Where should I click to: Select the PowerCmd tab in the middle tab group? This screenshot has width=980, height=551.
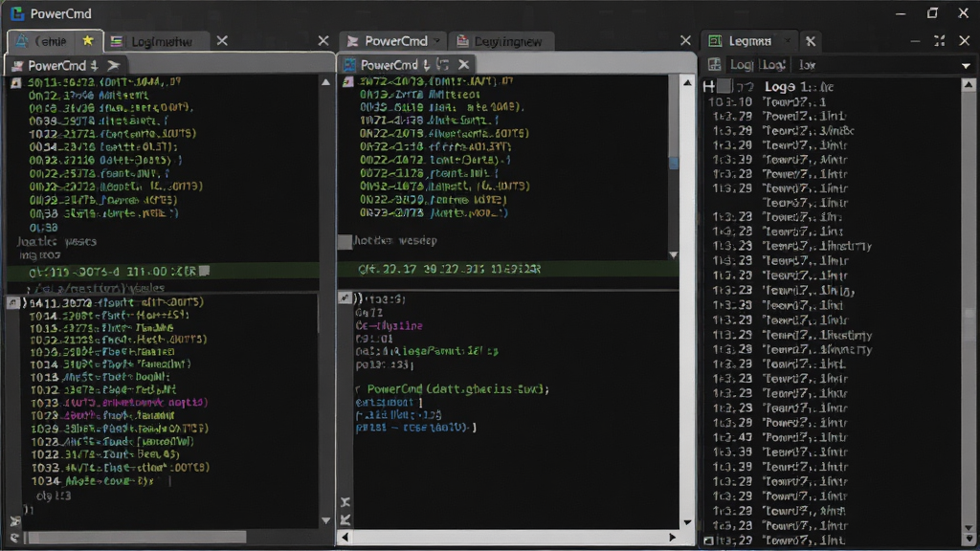pos(392,40)
